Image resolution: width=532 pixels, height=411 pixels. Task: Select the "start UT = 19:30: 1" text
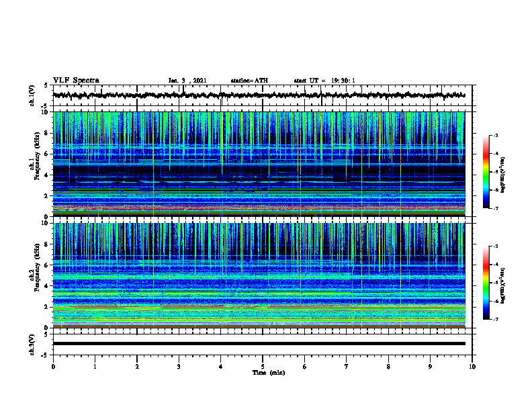324,81
